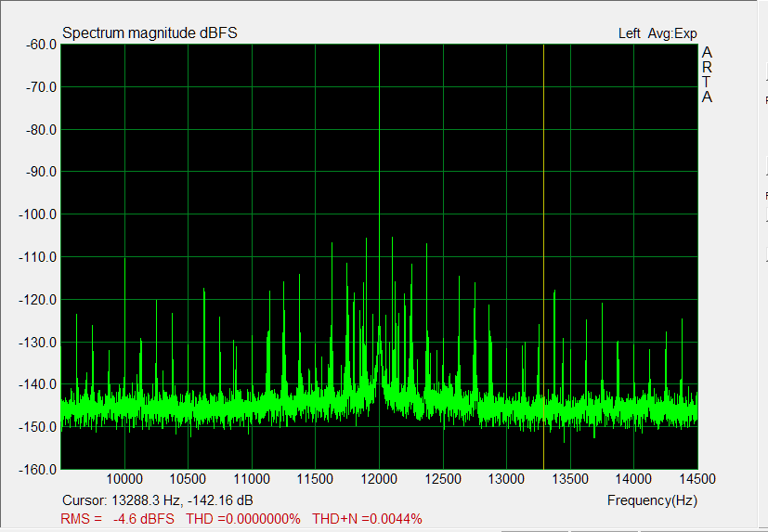The image size is (768, 532).
Task: Click the 'Avg:Exp' averaging label
Action: click(672, 33)
